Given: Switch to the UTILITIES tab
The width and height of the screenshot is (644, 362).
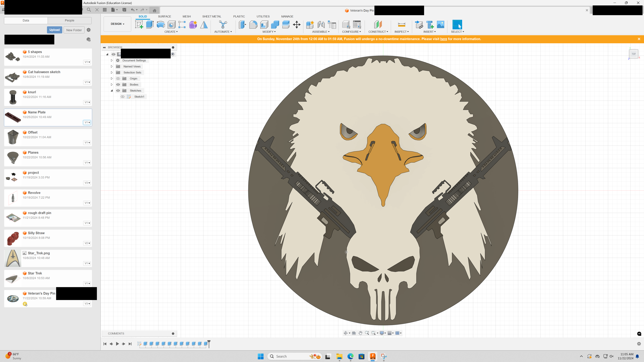Looking at the screenshot, I should [263, 16].
